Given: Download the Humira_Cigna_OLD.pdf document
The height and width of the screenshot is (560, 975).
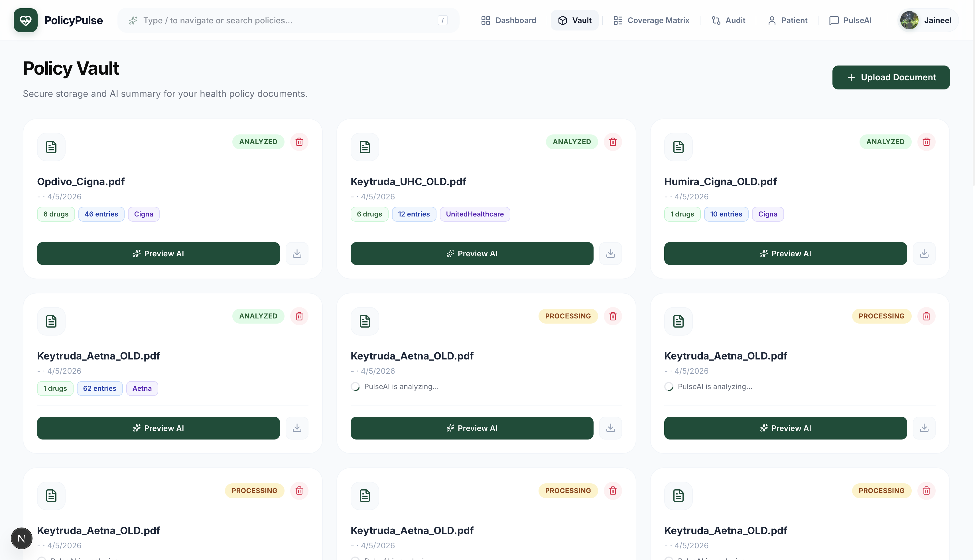Looking at the screenshot, I should (924, 254).
